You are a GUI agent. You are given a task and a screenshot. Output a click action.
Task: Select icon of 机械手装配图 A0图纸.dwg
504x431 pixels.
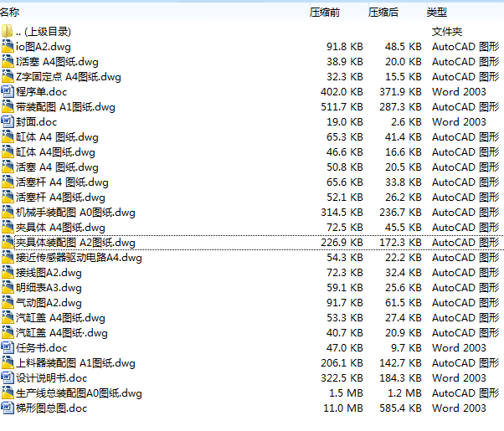pos(8,213)
